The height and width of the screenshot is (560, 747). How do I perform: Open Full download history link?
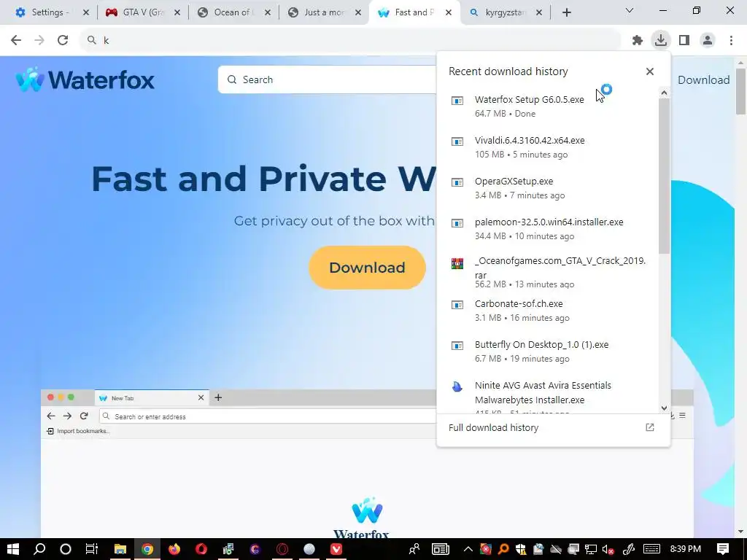[x=494, y=427]
